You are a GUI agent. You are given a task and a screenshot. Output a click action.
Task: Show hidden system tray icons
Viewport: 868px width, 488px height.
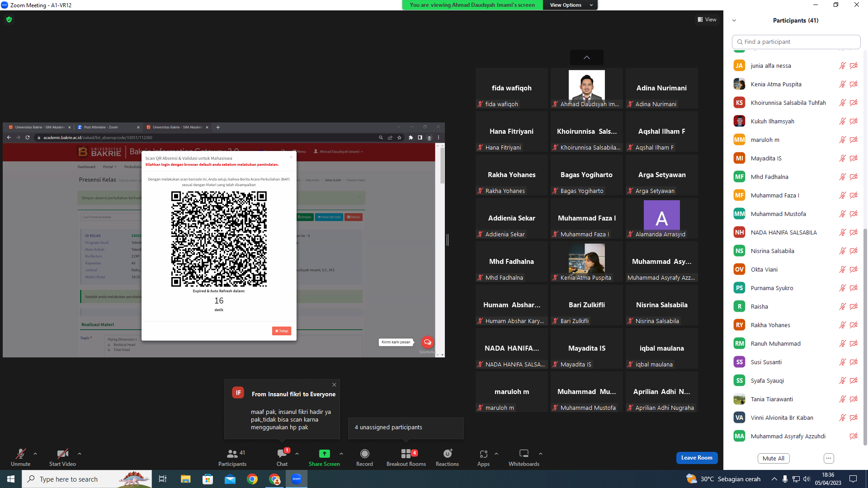tap(774, 479)
